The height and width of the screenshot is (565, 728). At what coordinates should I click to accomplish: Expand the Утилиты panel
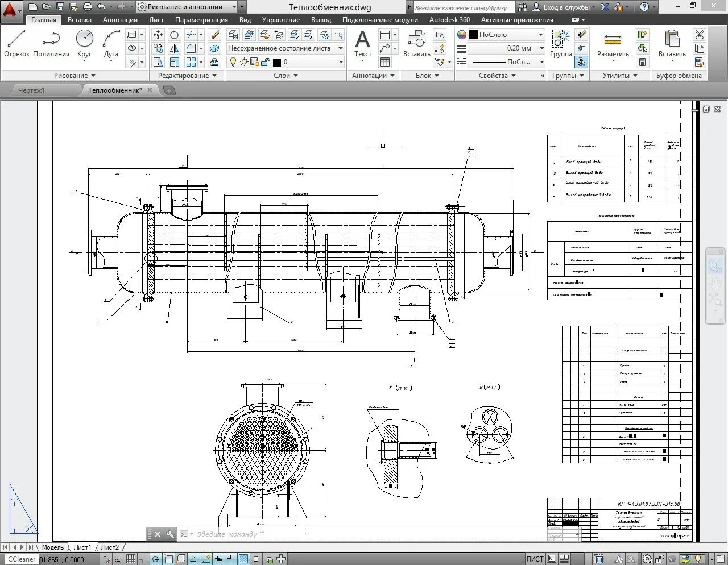click(620, 76)
